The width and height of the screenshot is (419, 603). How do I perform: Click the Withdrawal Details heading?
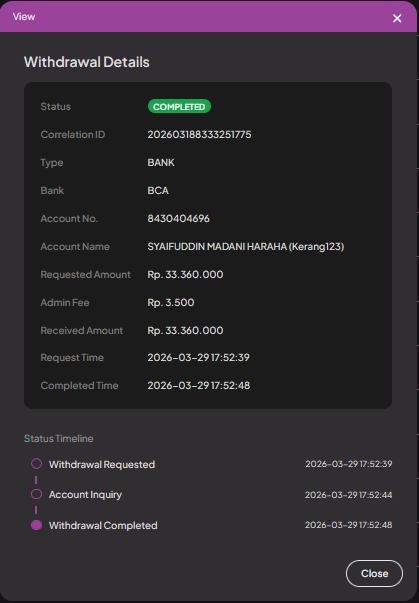(86, 62)
